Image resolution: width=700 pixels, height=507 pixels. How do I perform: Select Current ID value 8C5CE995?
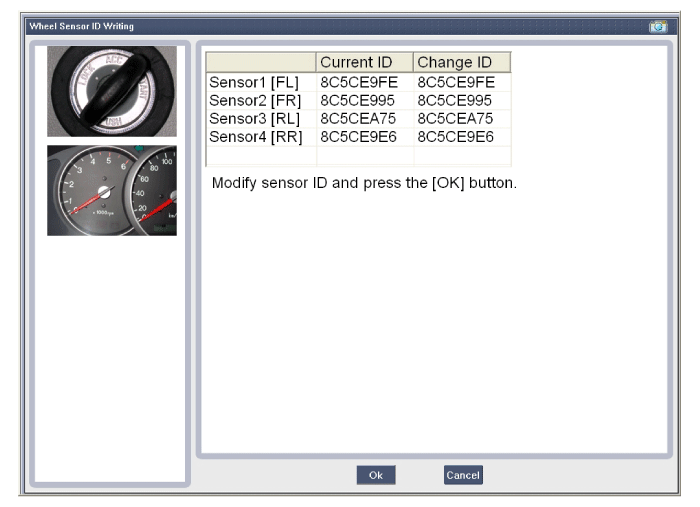(358, 100)
